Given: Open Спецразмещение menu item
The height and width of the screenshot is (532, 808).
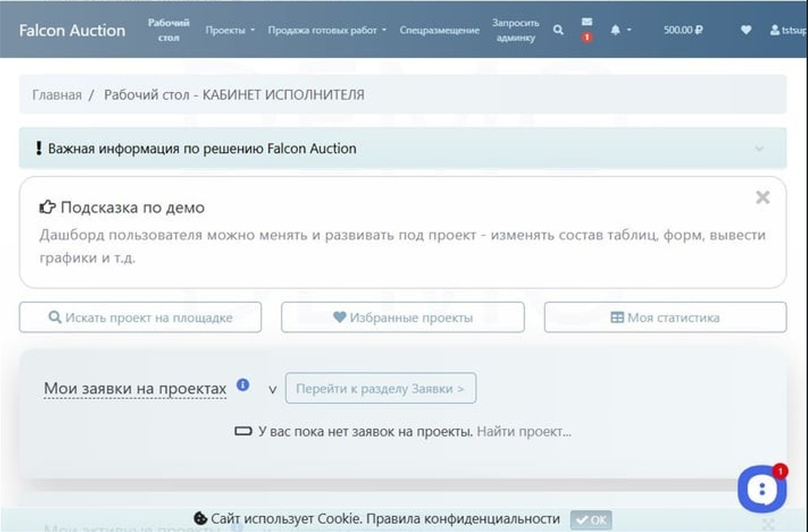Looking at the screenshot, I should click(440, 30).
